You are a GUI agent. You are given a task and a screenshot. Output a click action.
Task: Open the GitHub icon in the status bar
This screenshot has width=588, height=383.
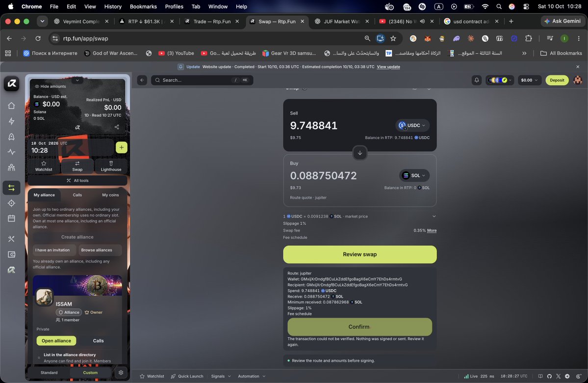tap(549, 376)
